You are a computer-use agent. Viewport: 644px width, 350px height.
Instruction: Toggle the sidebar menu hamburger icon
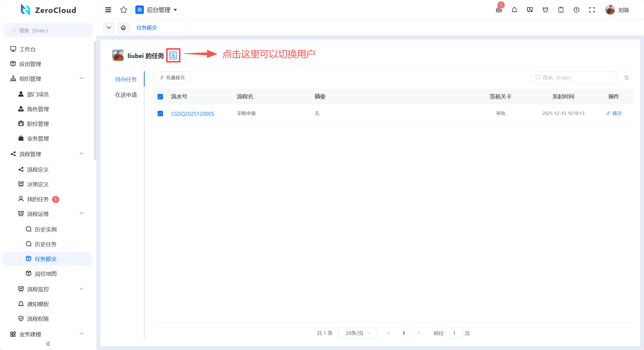[108, 10]
